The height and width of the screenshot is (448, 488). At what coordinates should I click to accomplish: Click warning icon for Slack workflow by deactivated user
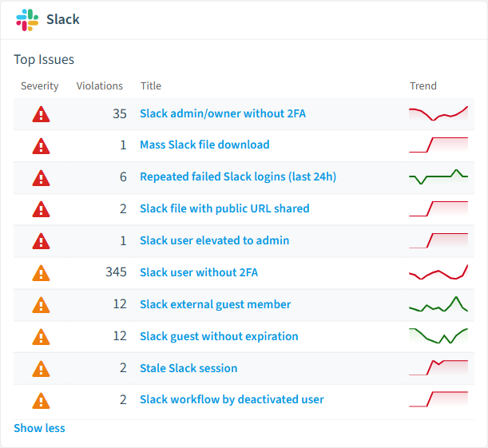[41, 400]
